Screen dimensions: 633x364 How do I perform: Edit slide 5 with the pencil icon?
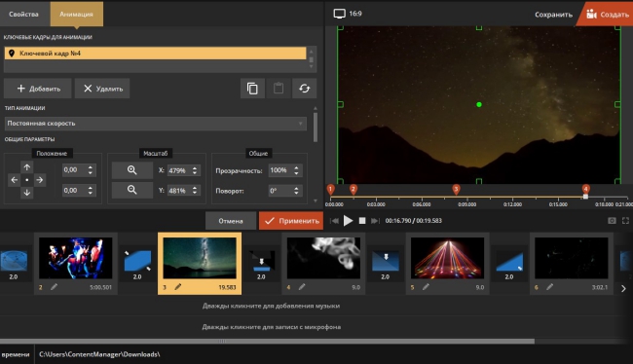click(426, 287)
